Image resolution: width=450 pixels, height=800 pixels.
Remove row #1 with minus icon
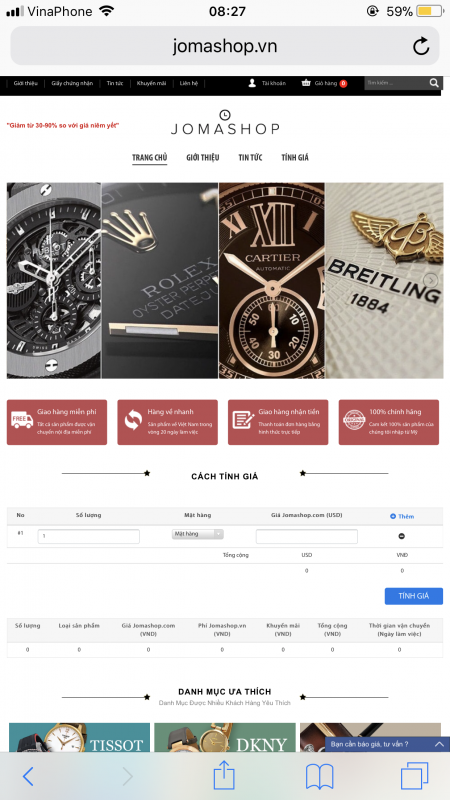(x=402, y=536)
